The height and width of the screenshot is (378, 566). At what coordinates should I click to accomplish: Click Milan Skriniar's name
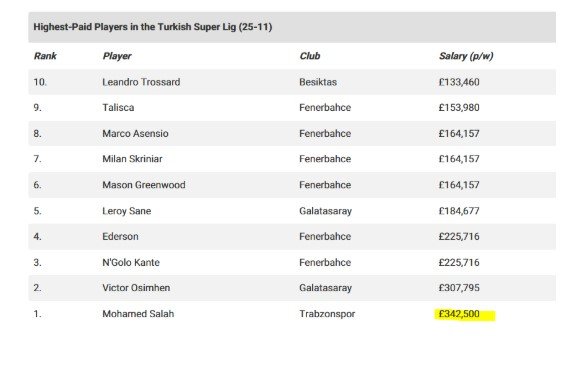click(132, 159)
